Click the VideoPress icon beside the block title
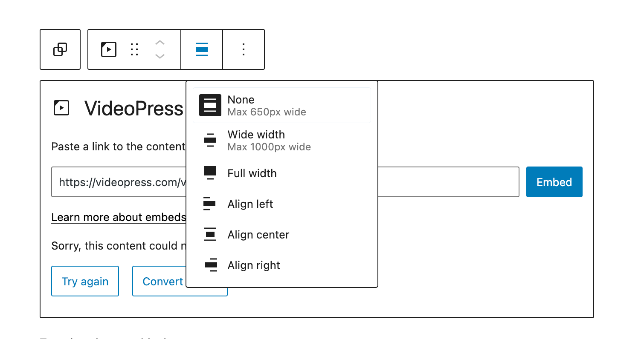644x339 pixels. point(61,108)
